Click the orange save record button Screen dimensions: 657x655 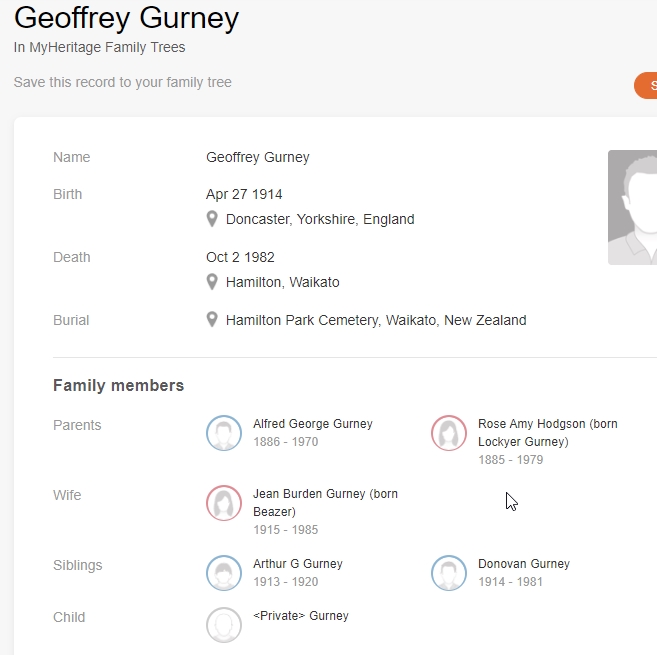(645, 85)
